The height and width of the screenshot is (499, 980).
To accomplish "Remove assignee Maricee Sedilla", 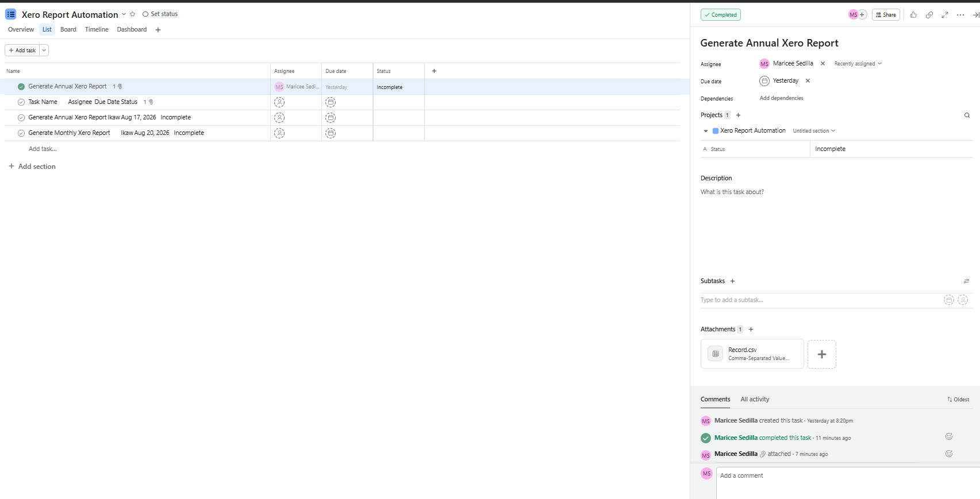I will 823,64.
